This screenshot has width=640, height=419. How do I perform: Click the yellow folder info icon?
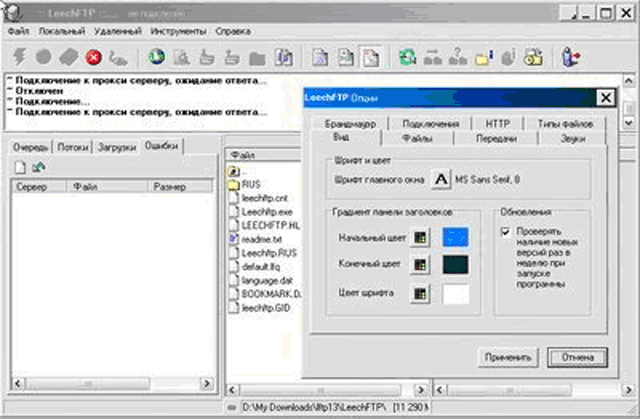coord(484,58)
